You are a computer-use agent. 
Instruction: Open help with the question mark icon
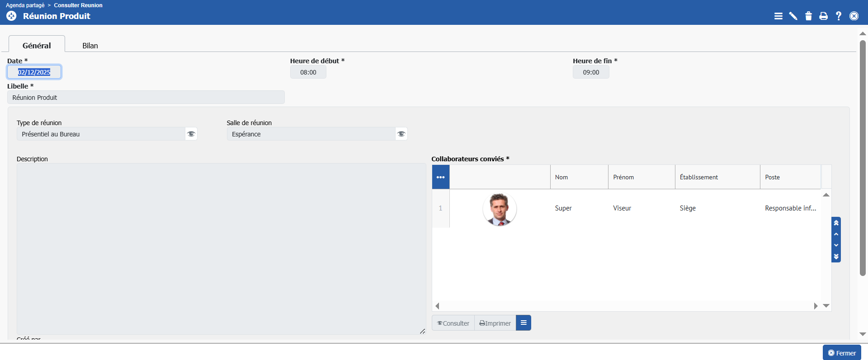click(x=839, y=16)
